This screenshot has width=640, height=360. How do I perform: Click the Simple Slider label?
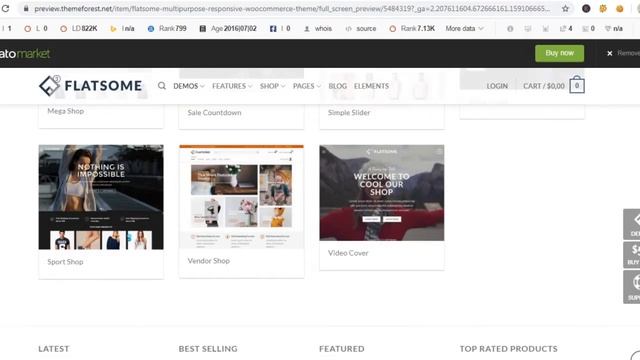click(349, 113)
